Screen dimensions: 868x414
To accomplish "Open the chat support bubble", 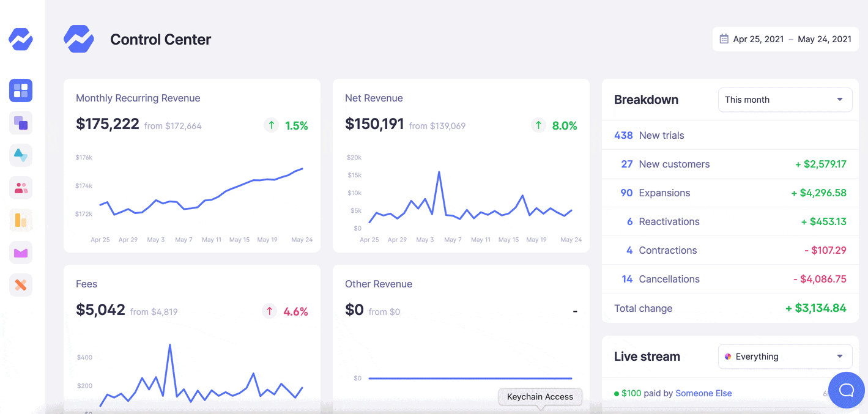I will (x=846, y=390).
